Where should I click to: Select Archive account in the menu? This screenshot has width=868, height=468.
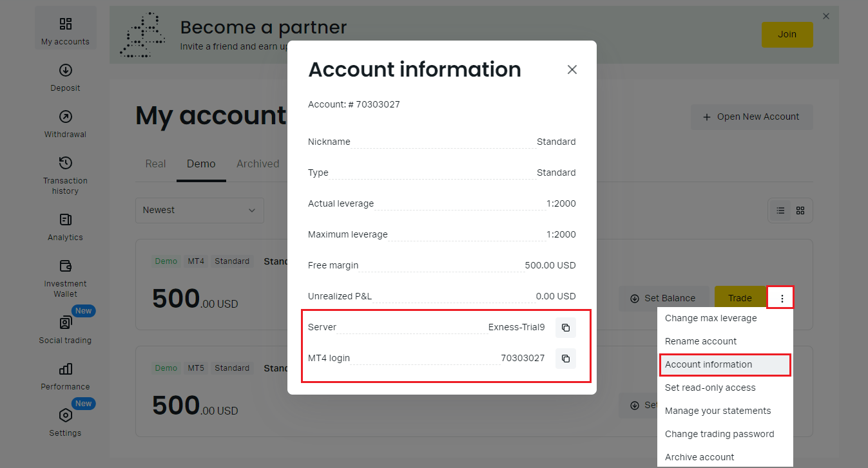click(x=699, y=456)
